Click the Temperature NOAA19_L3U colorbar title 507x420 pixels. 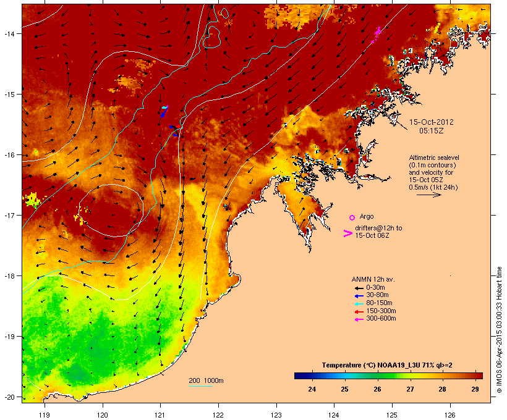coord(387,366)
